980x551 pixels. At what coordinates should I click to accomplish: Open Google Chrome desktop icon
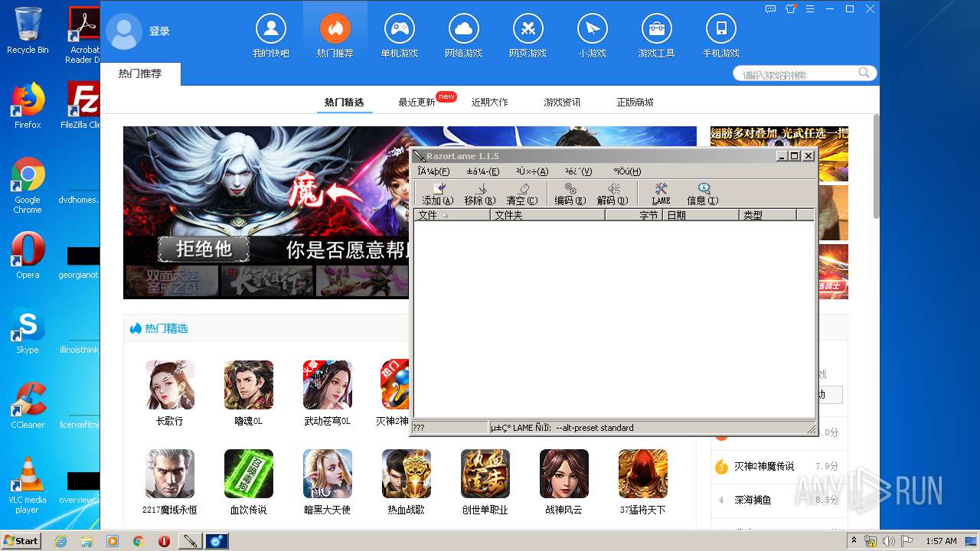(x=28, y=185)
